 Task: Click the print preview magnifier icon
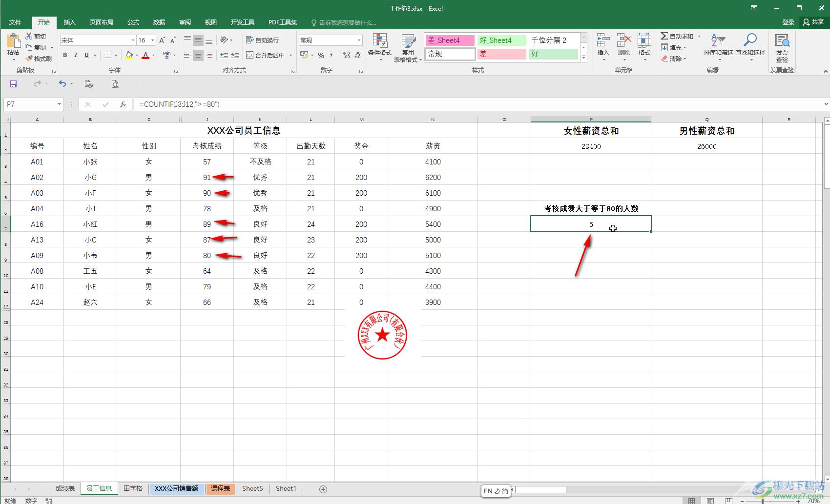(115, 84)
